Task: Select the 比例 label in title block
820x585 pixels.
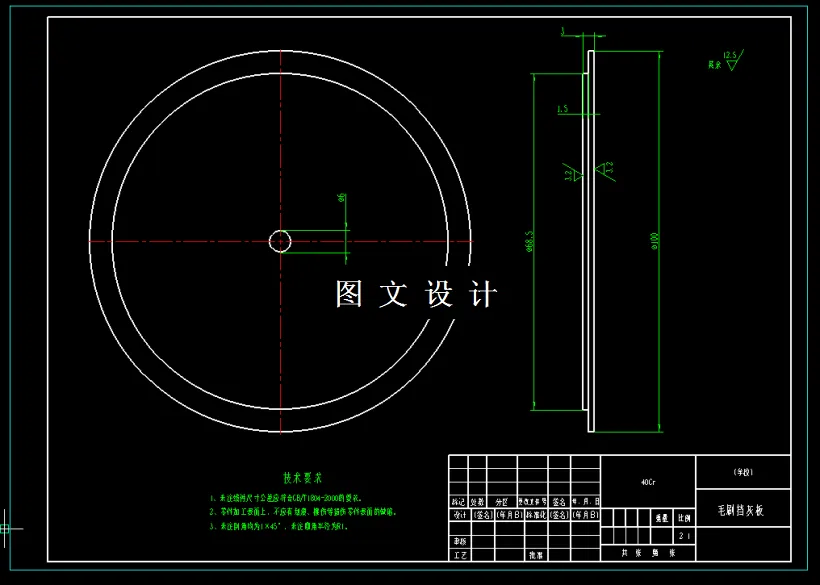Action: (x=684, y=518)
